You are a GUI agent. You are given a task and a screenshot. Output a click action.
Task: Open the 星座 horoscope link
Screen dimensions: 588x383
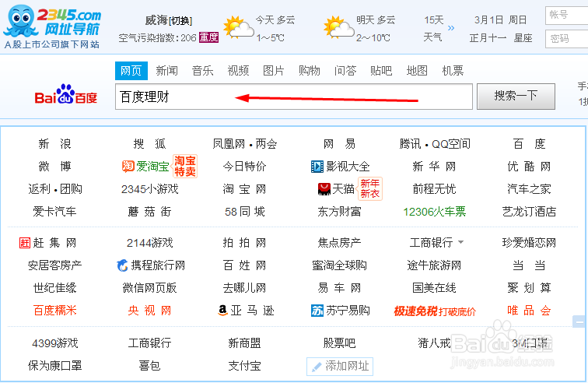[x=523, y=37]
